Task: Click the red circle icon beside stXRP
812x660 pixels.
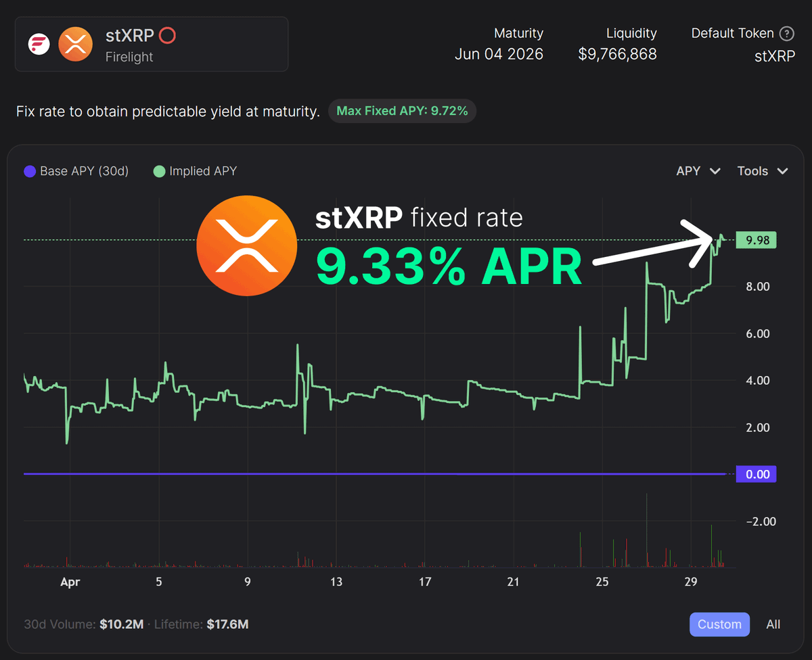Action: pos(167,35)
